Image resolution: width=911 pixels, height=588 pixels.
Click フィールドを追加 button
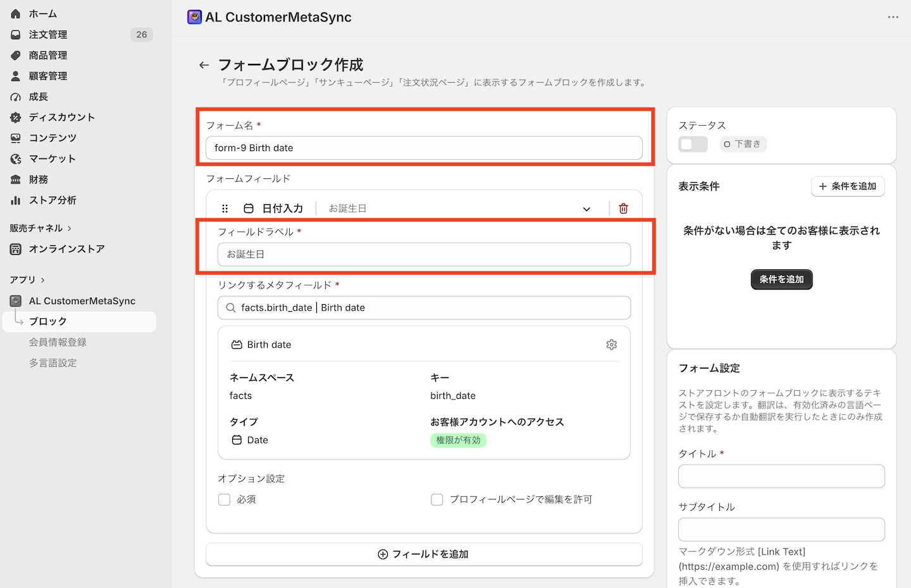[424, 554]
